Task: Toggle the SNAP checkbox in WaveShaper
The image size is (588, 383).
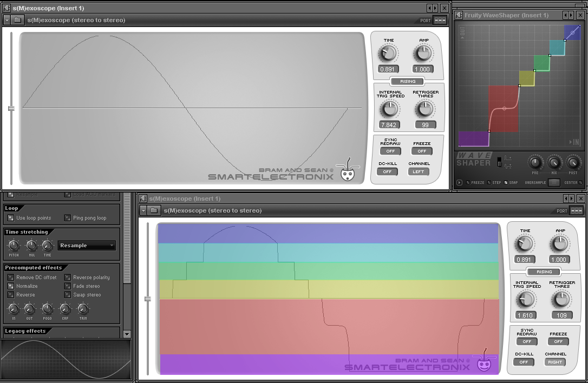Action: 506,182
